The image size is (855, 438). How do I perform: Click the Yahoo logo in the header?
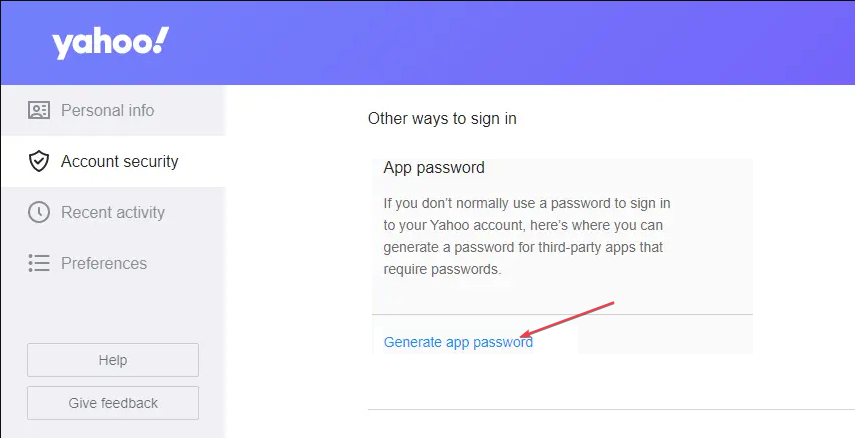click(x=110, y=43)
